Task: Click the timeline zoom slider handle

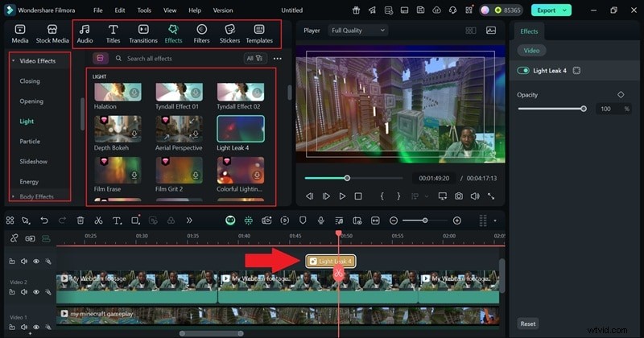Action: point(425,221)
